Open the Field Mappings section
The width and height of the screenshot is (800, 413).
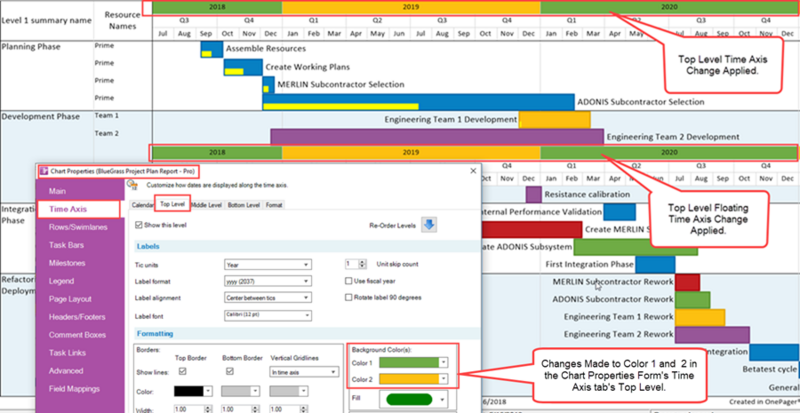74,388
